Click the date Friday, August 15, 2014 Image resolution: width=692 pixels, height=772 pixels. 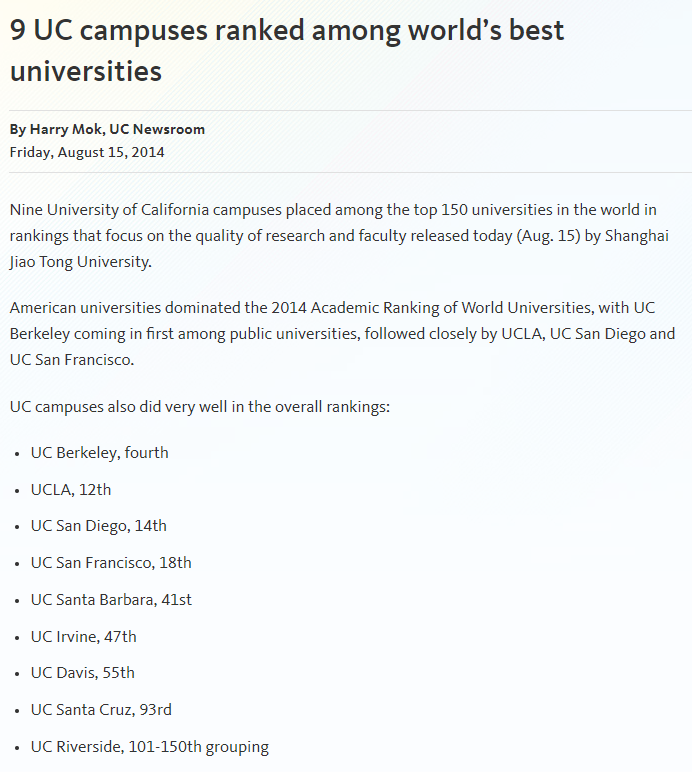coord(87,152)
